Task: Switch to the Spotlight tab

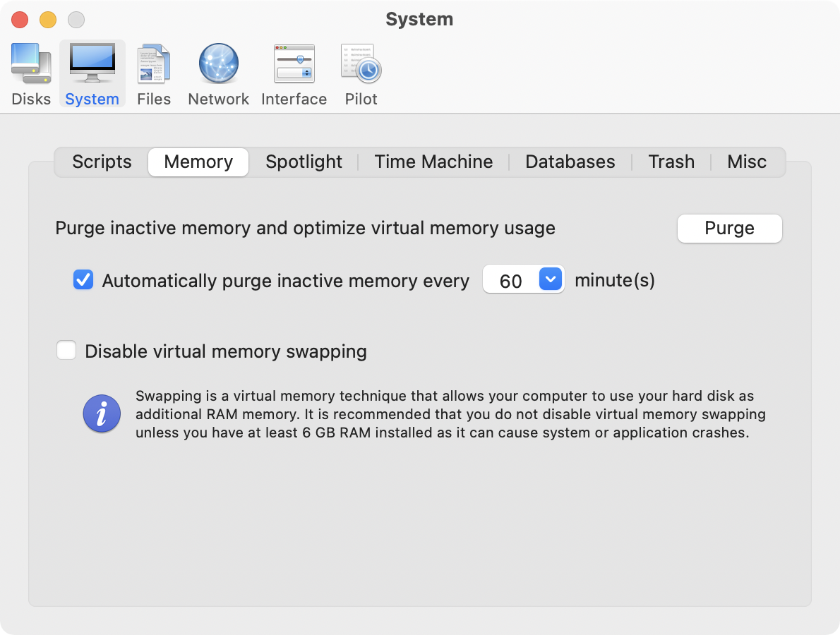Action: point(304,162)
